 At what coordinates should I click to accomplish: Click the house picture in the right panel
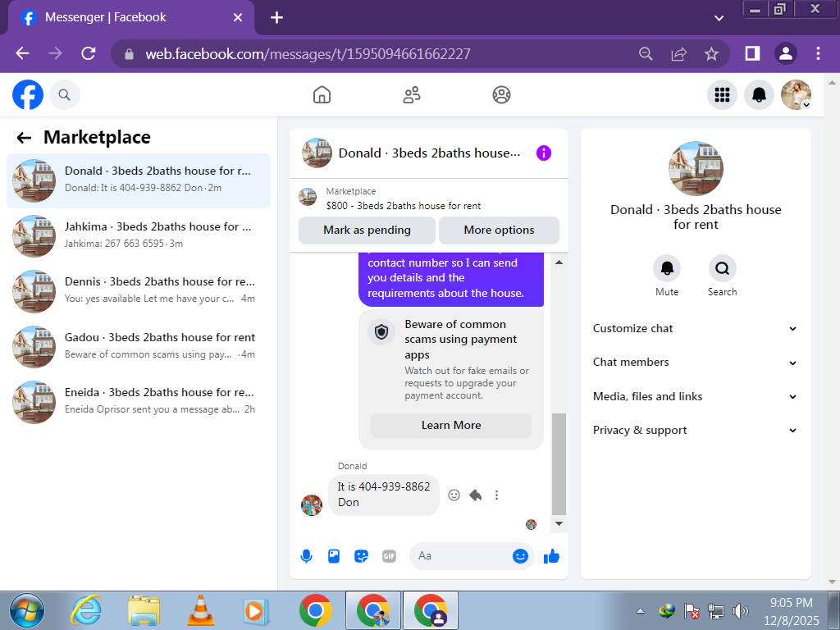tap(696, 168)
